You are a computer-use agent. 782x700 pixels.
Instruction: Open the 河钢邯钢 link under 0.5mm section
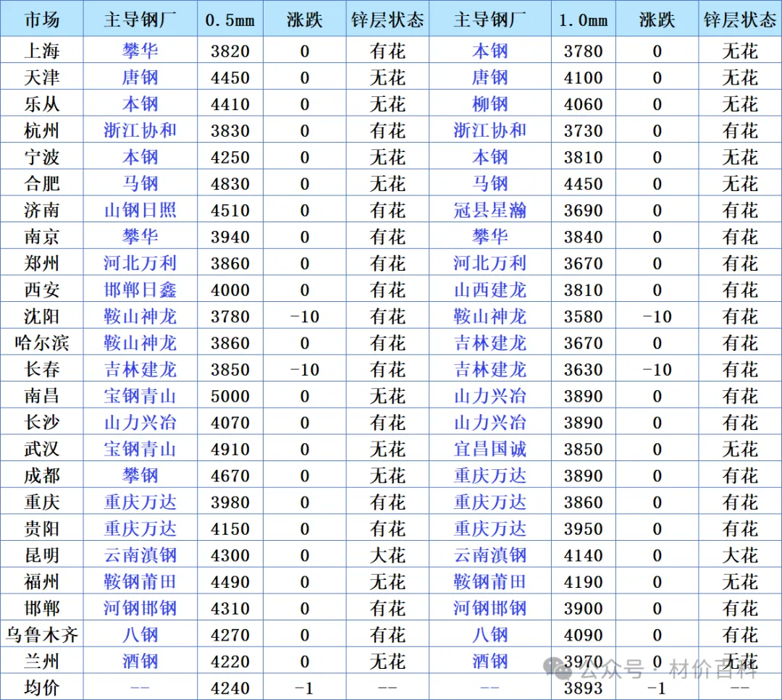pos(140,608)
